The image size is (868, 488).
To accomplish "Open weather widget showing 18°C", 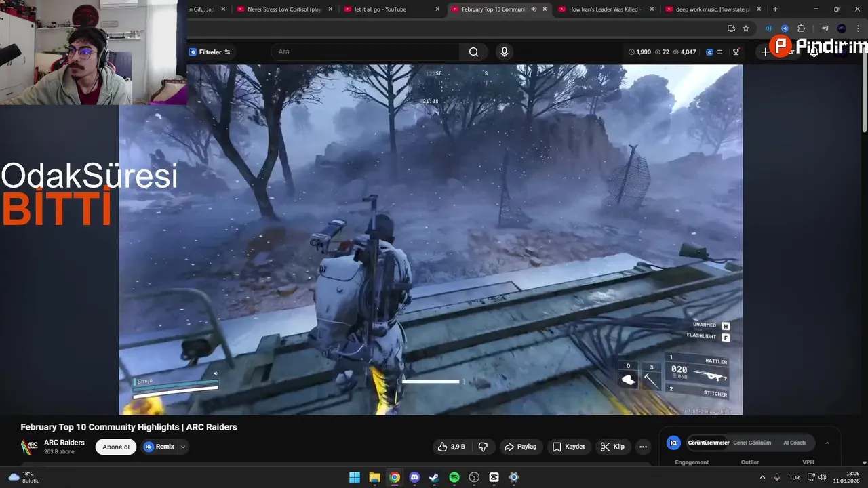I will pos(24,477).
